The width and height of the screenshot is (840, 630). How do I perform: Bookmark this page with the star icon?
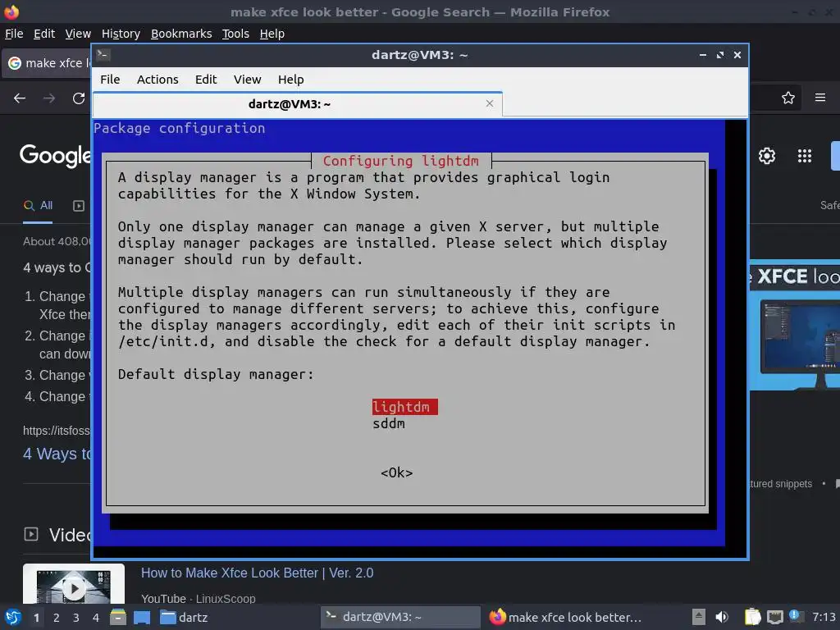coord(788,98)
